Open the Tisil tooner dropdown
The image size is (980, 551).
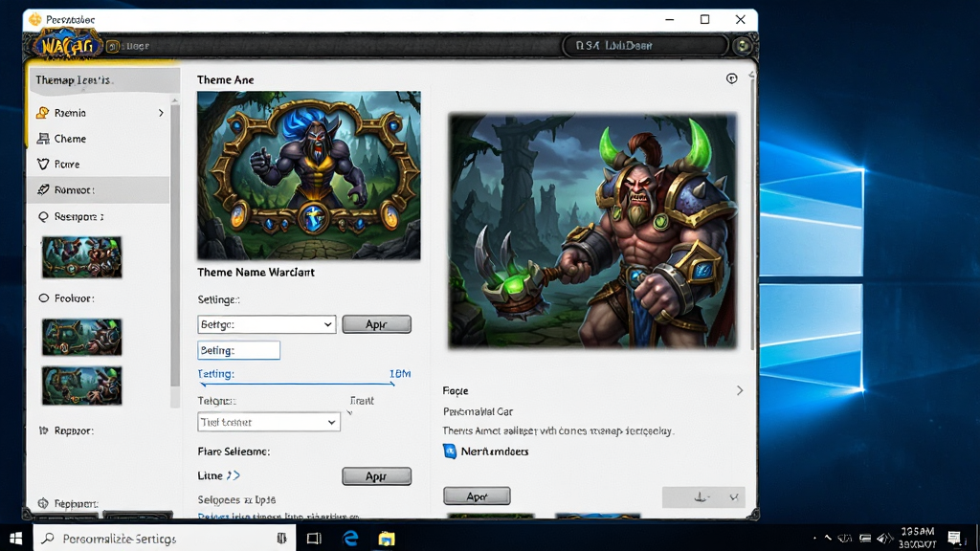pyautogui.click(x=269, y=422)
